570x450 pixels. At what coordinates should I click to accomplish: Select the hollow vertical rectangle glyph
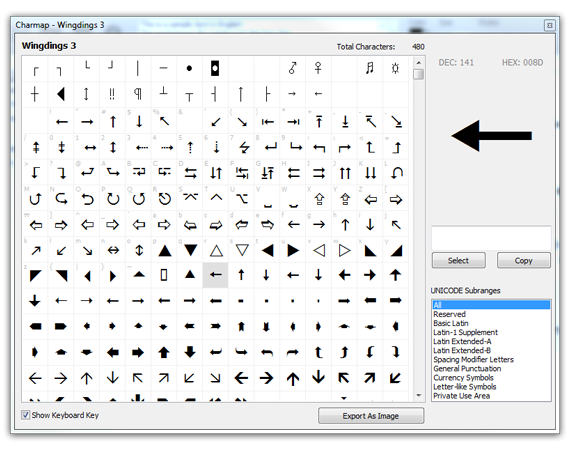tap(164, 275)
